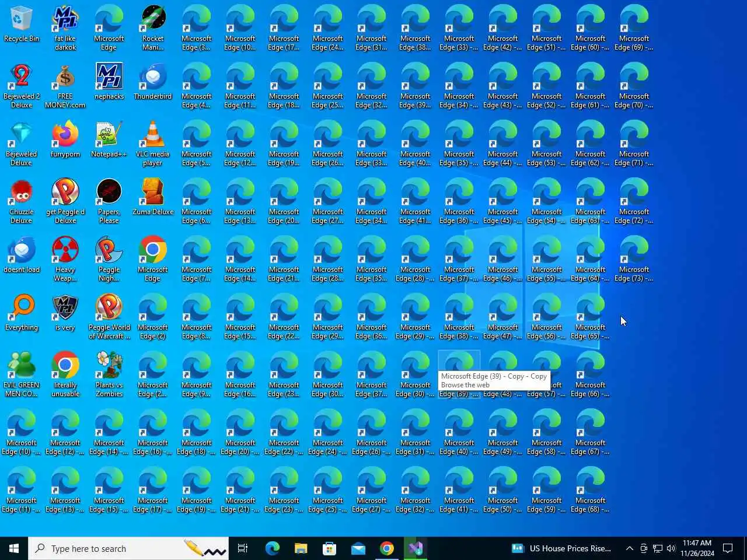Select the Microsoft Edge (51) shortcut
This screenshot has height=560, width=747.
click(x=546, y=28)
